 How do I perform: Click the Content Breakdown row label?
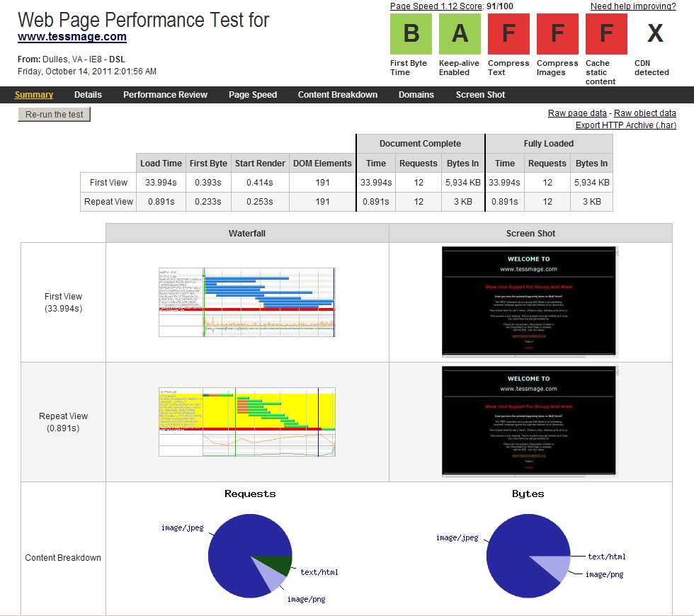[63, 558]
